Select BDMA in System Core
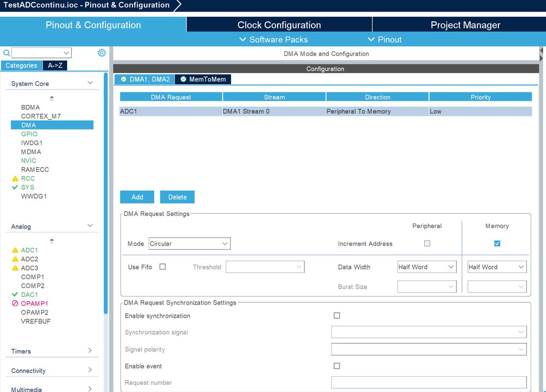Image resolution: width=546 pixels, height=392 pixels. 30,107
